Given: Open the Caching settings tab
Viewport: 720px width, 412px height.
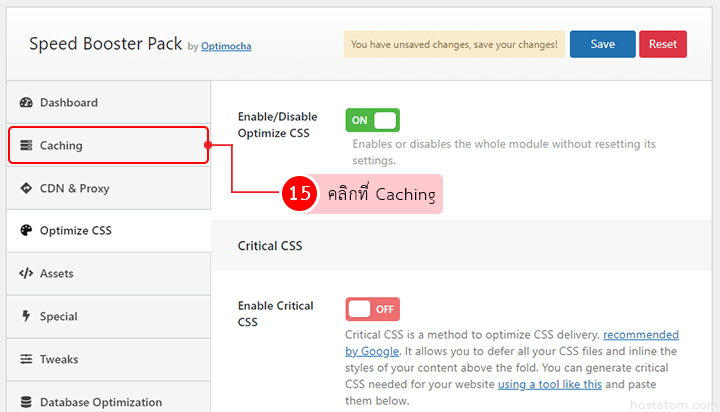Looking at the screenshot, I should point(61,146).
